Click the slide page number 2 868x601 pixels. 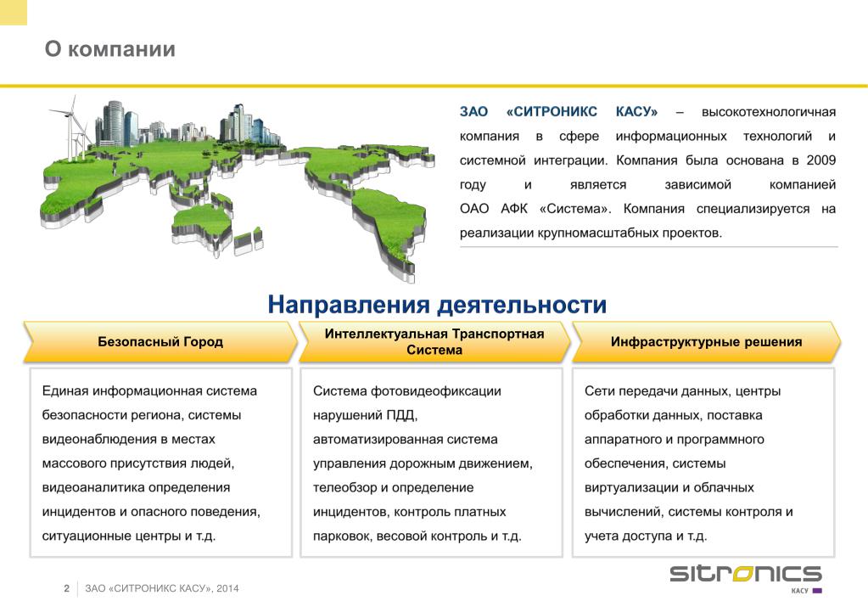[x=66, y=588]
